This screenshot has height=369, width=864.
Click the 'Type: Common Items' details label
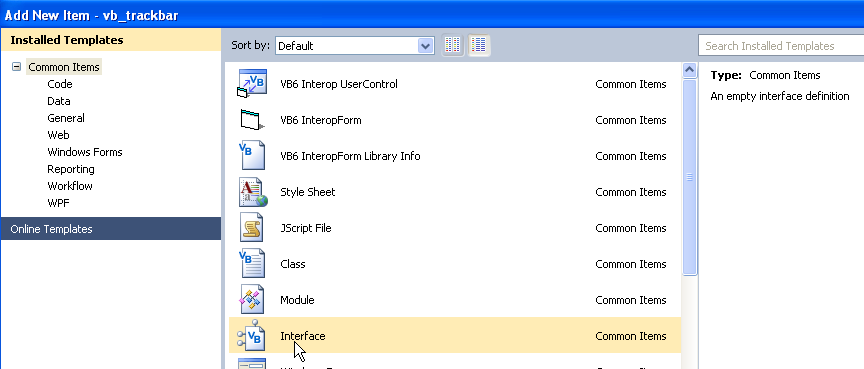tap(765, 75)
